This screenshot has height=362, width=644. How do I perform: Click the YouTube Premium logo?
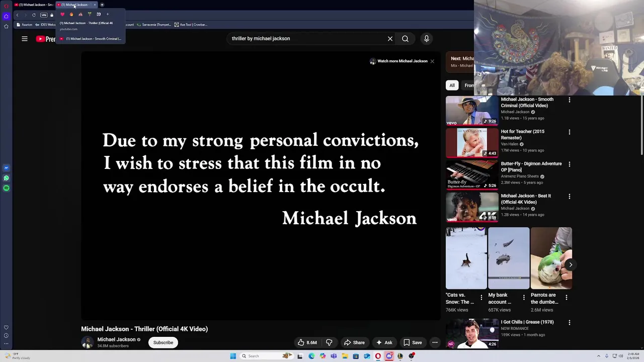tap(46, 39)
